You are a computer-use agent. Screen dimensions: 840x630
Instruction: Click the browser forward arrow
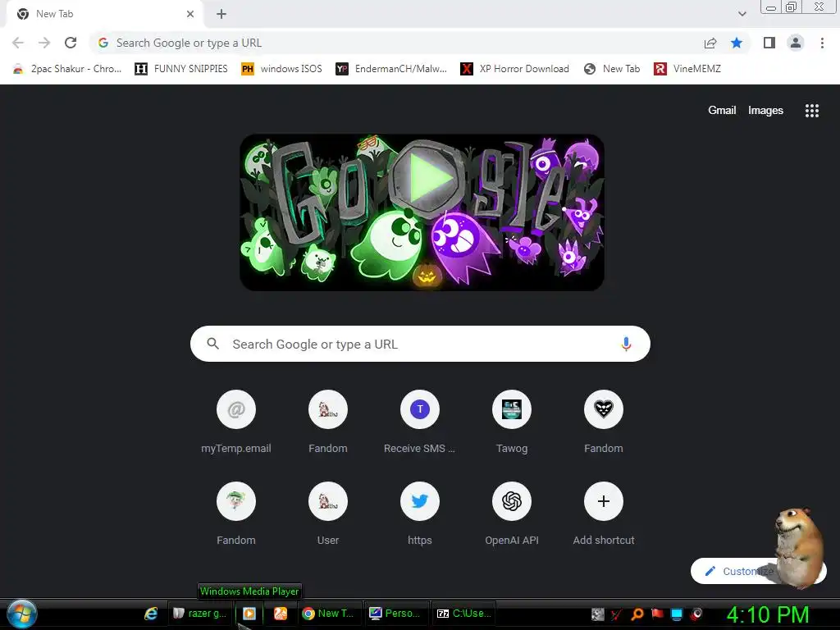(x=44, y=43)
